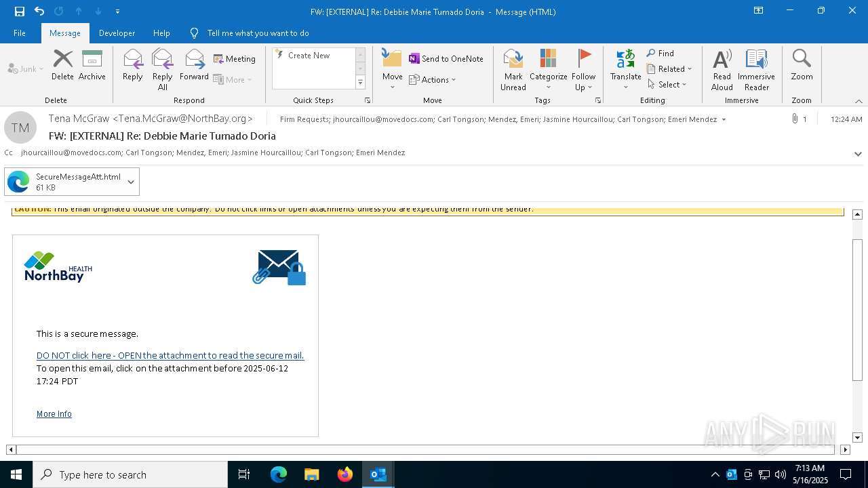This screenshot has width=868, height=488.
Task: Click the NorthBay Health logo
Action: pyautogui.click(x=58, y=267)
